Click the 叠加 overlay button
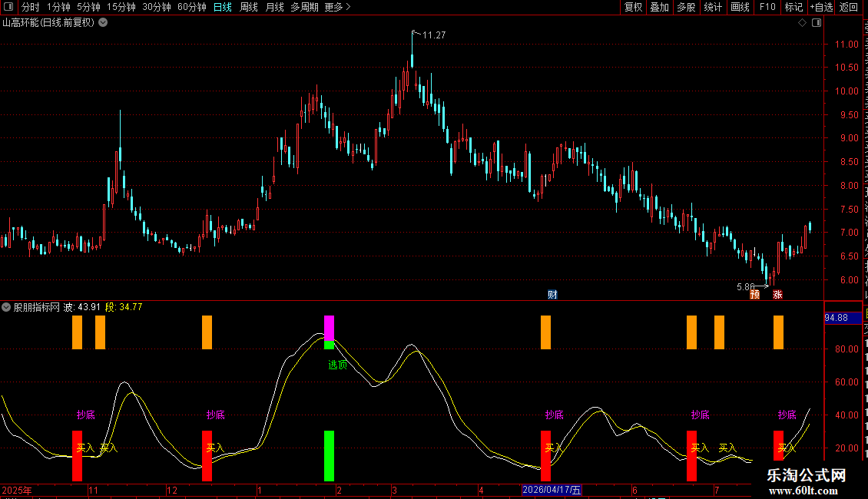The height and width of the screenshot is (499, 868). click(659, 7)
